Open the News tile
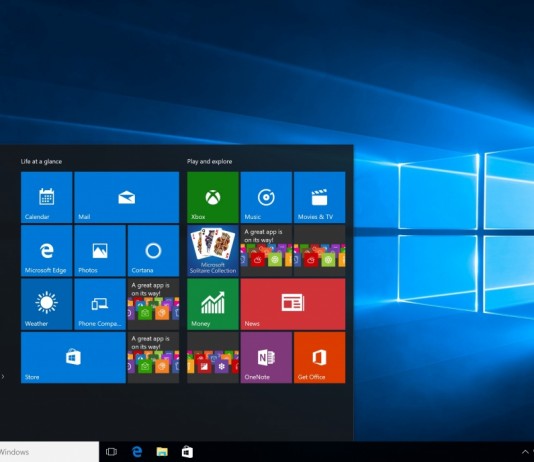 pyautogui.click(x=293, y=304)
